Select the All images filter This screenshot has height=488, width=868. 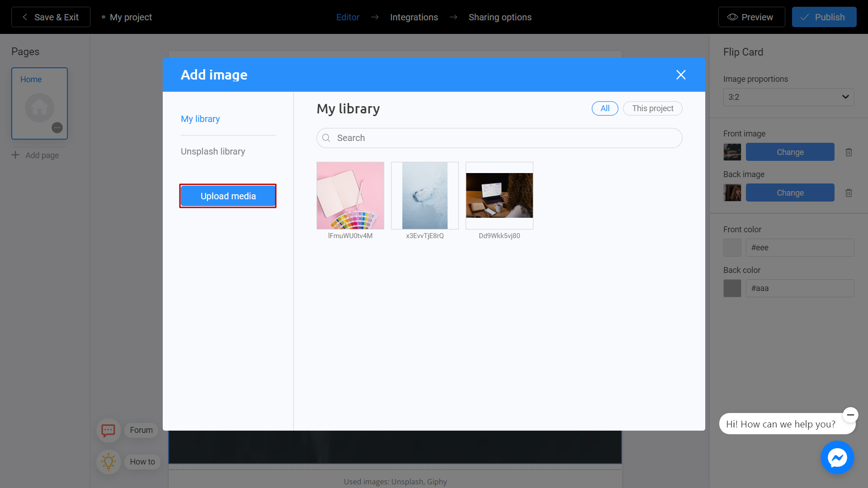pyautogui.click(x=604, y=108)
